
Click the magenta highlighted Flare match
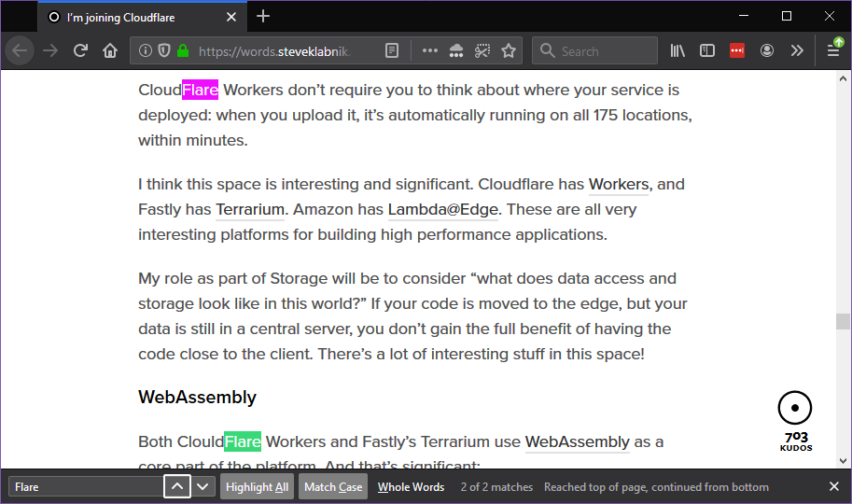200,90
